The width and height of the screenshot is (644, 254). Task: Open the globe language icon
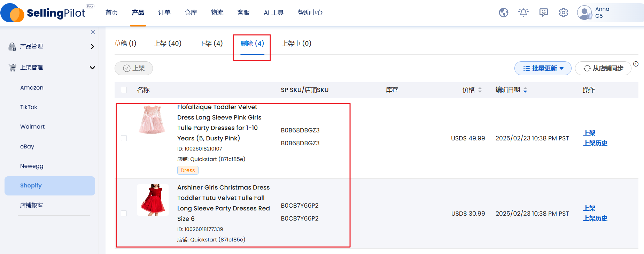click(x=503, y=13)
